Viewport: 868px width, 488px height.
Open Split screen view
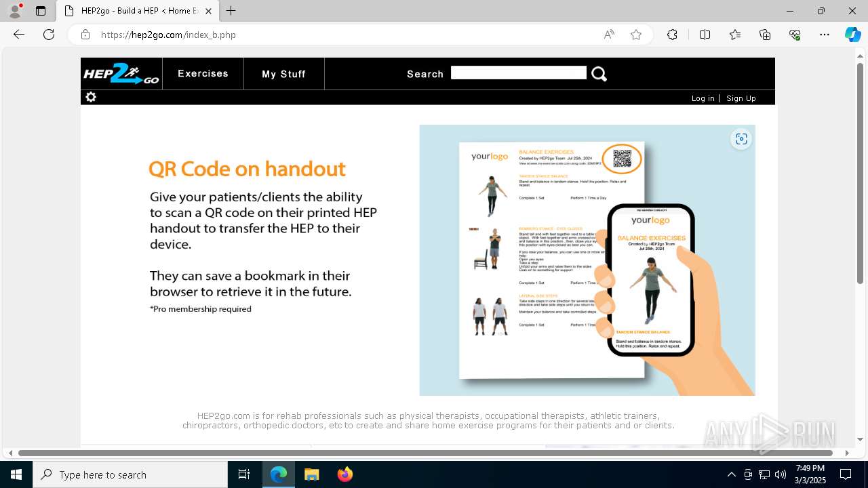click(705, 35)
